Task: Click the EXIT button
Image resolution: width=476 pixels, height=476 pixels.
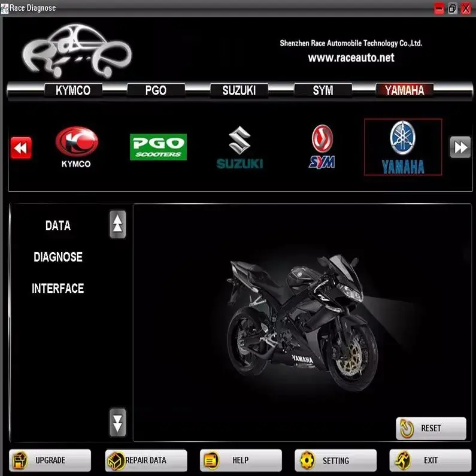Action: pos(430,460)
